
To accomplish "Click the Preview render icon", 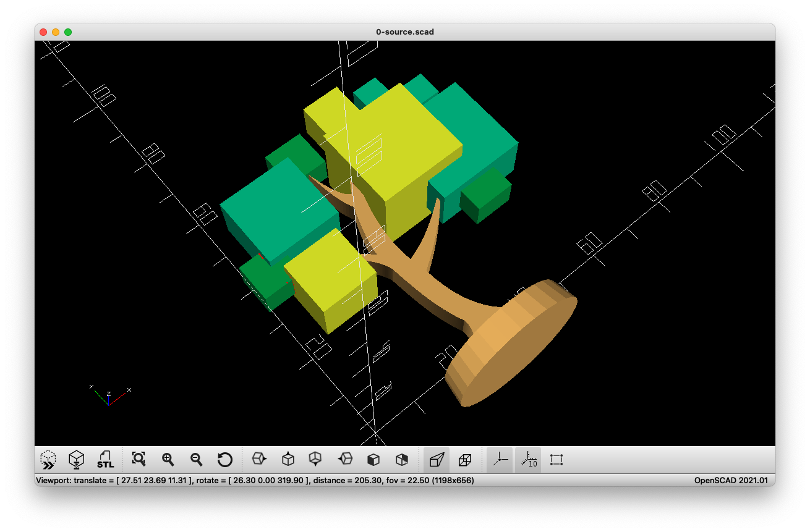I will coord(48,459).
